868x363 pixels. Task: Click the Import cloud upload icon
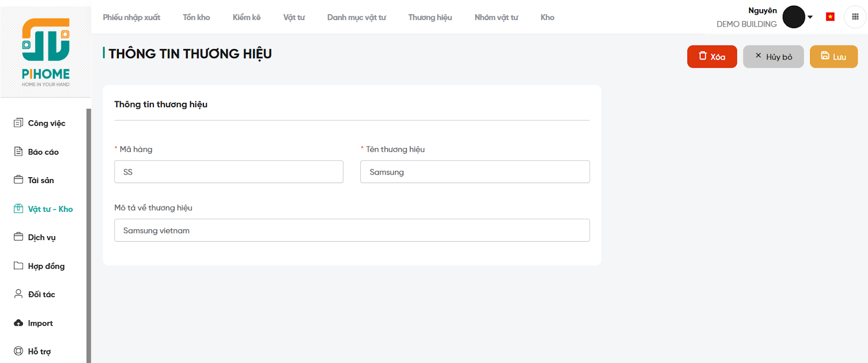18,323
